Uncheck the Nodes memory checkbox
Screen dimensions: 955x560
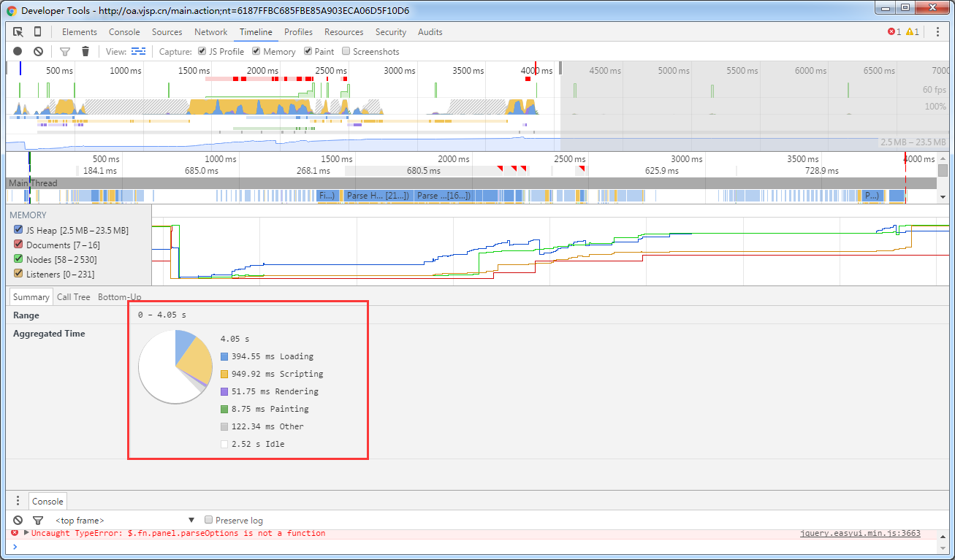click(18, 259)
